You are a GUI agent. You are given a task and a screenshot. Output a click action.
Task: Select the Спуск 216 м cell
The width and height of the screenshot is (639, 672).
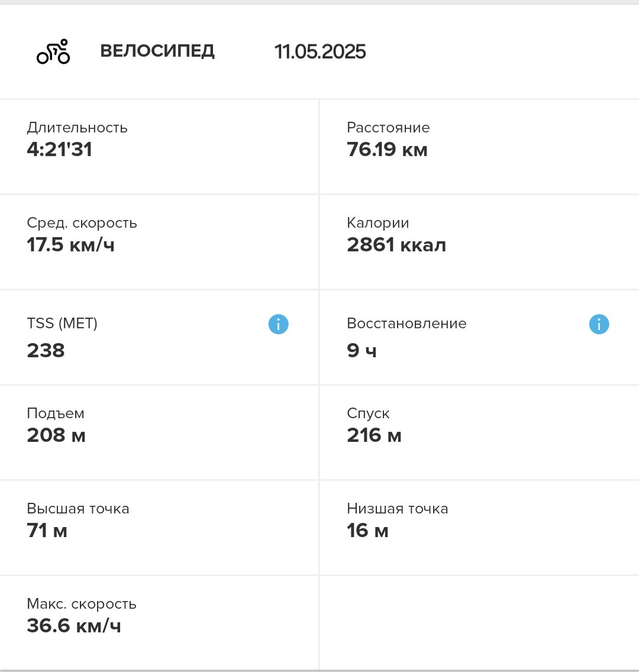tap(480, 432)
